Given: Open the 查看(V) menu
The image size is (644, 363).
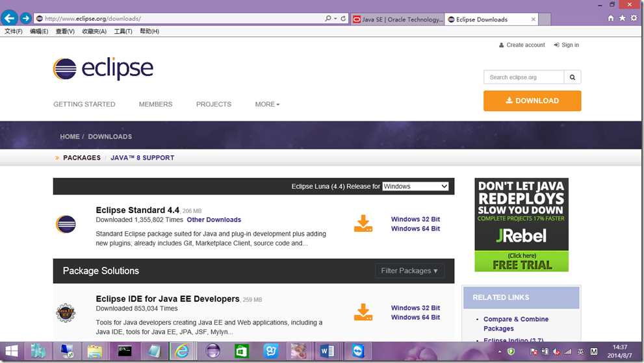Looking at the screenshot, I should tap(65, 31).
